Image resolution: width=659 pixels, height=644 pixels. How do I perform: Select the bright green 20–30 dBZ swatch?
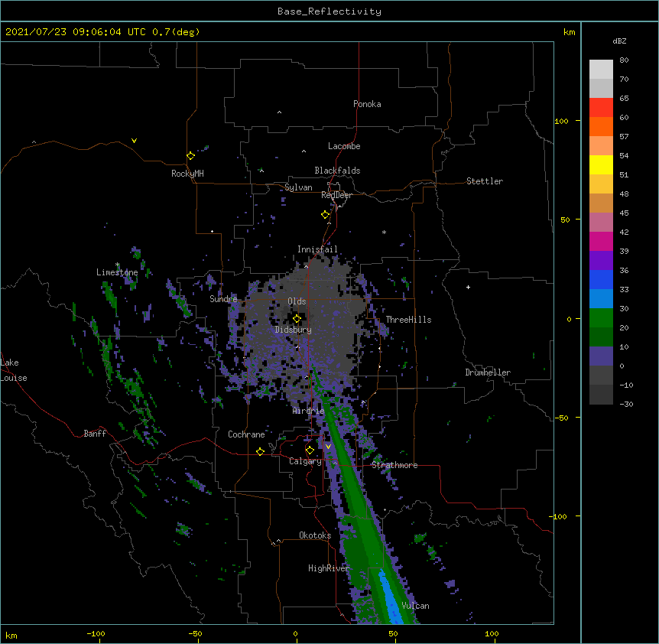tap(601, 318)
